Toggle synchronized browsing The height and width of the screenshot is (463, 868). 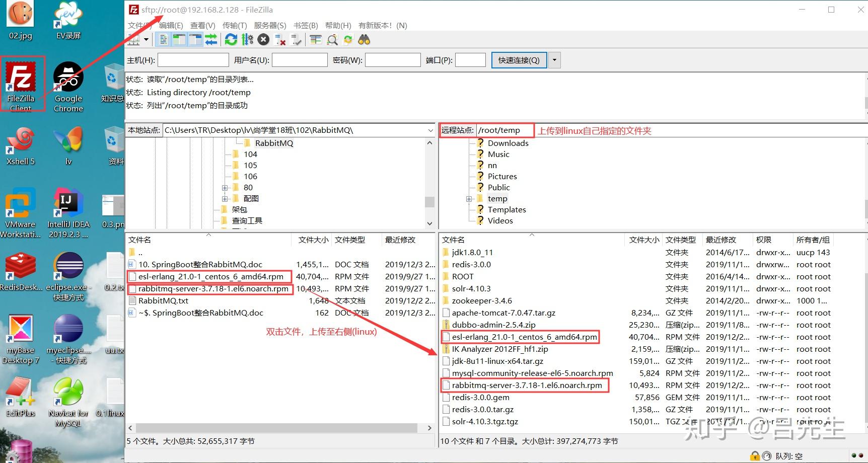click(x=348, y=39)
